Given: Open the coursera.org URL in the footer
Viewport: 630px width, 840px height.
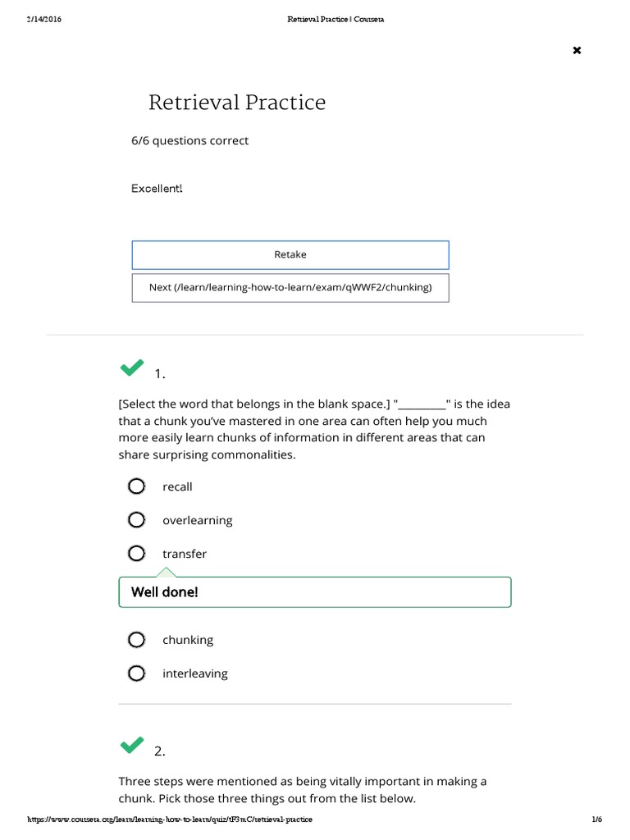Looking at the screenshot, I should (x=171, y=819).
